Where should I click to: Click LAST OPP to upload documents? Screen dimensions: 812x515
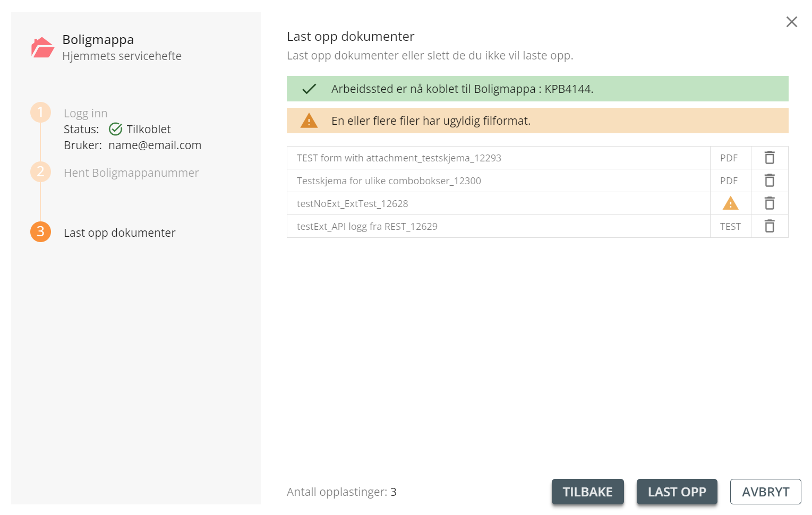point(677,492)
